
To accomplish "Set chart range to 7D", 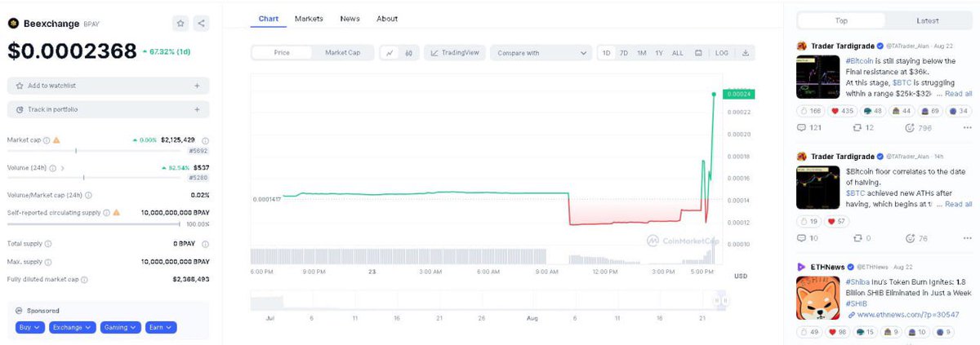I will click(624, 53).
